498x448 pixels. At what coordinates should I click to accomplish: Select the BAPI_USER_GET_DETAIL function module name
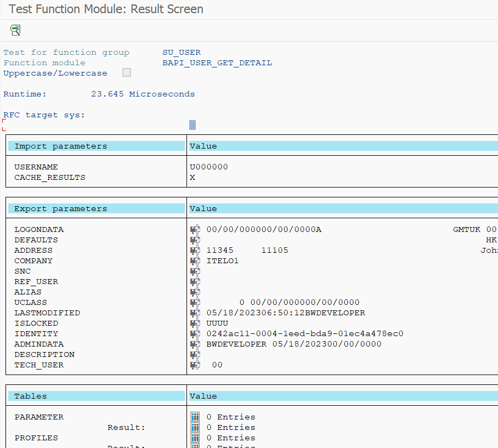click(x=218, y=63)
